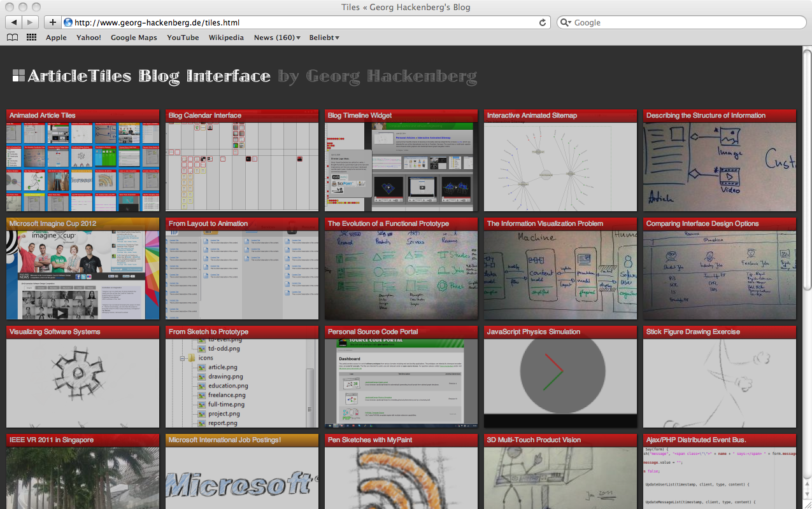Expand the News (160) bookmark dropdown
This screenshot has height=509, width=812.
[277, 38]
